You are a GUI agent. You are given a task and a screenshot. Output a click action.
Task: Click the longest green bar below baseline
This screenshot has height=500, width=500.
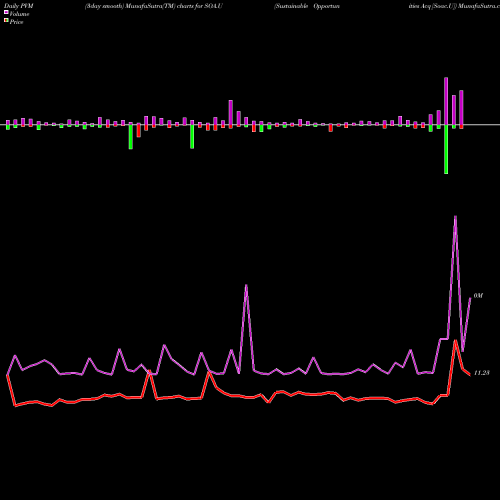pos(446,149)
